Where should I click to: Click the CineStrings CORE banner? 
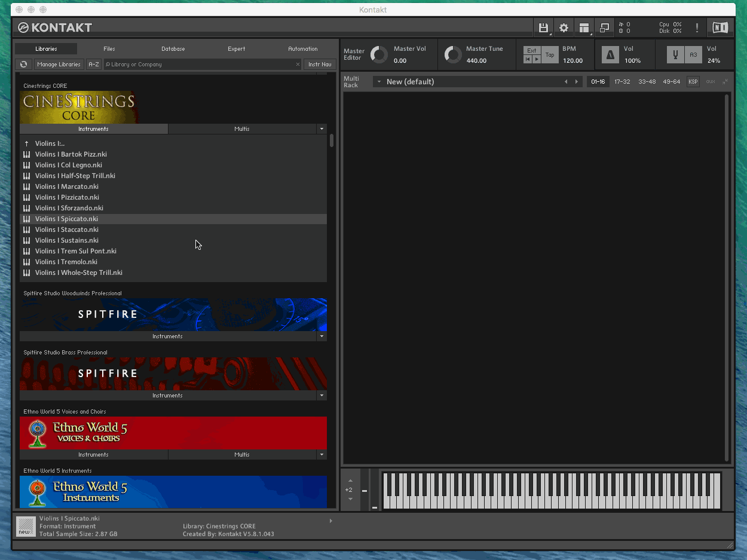coord(79,107)
